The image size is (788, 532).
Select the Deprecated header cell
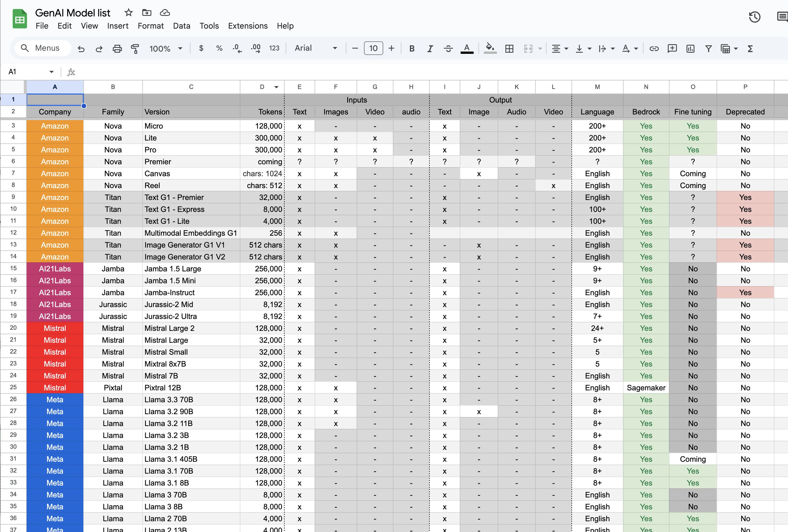[745, 112]
